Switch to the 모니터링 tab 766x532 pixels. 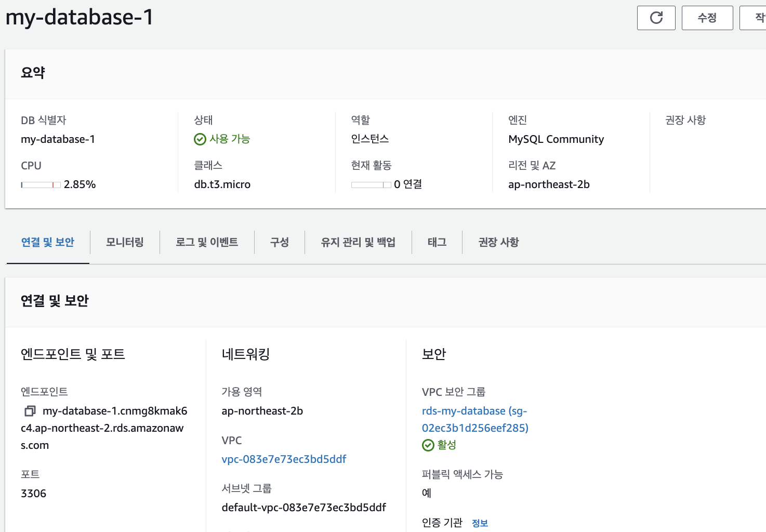125,242
